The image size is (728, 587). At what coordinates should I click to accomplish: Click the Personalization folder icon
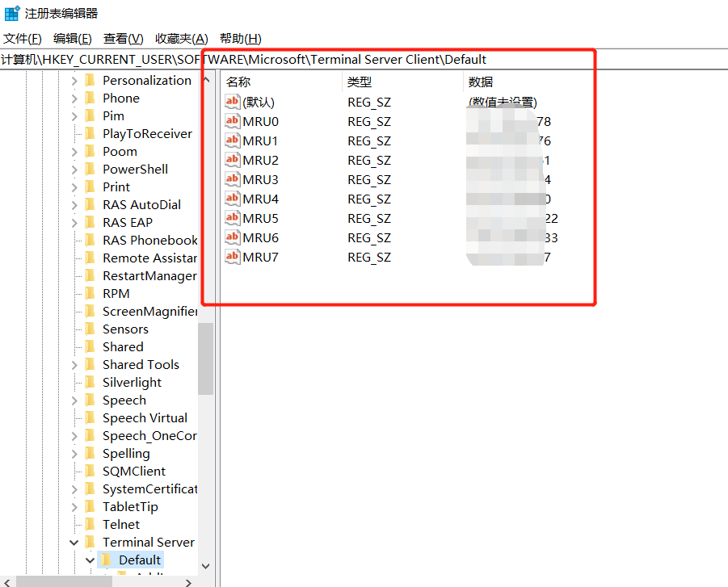pyautogui.click(x=90, y=80)
